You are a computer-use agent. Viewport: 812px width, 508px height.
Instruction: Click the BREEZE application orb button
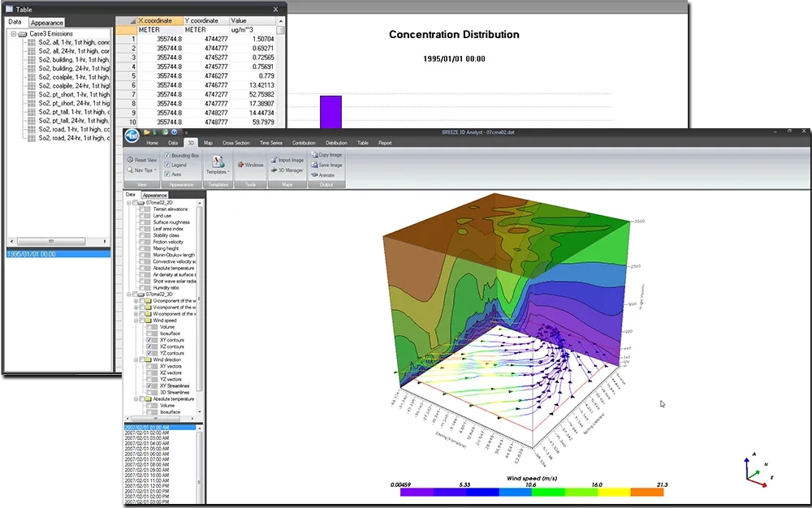132,136
